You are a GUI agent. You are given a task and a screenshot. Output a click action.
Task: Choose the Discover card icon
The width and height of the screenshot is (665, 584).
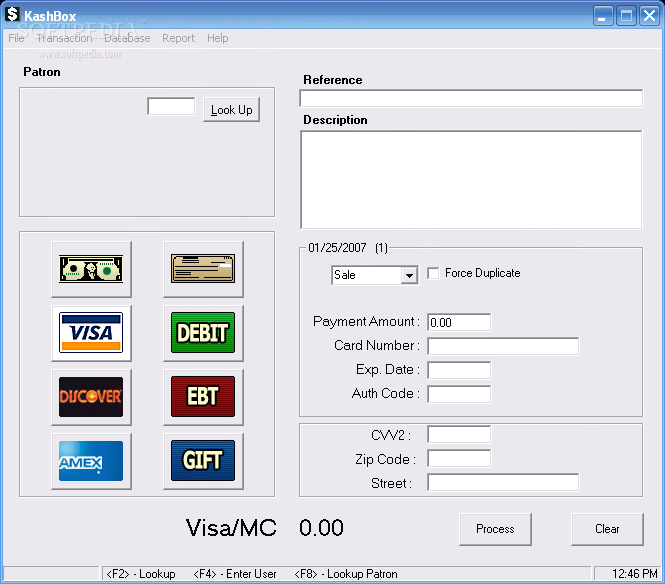[x=91, y=397]
